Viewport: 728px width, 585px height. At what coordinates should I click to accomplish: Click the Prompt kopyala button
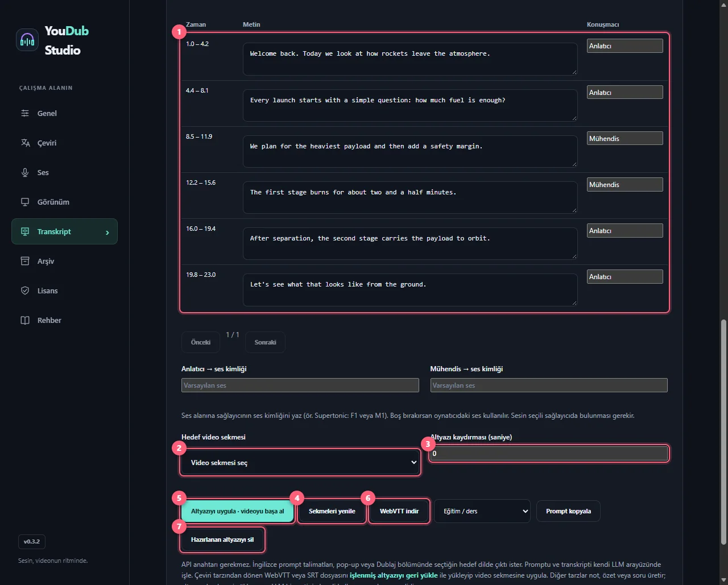(568, 511)
